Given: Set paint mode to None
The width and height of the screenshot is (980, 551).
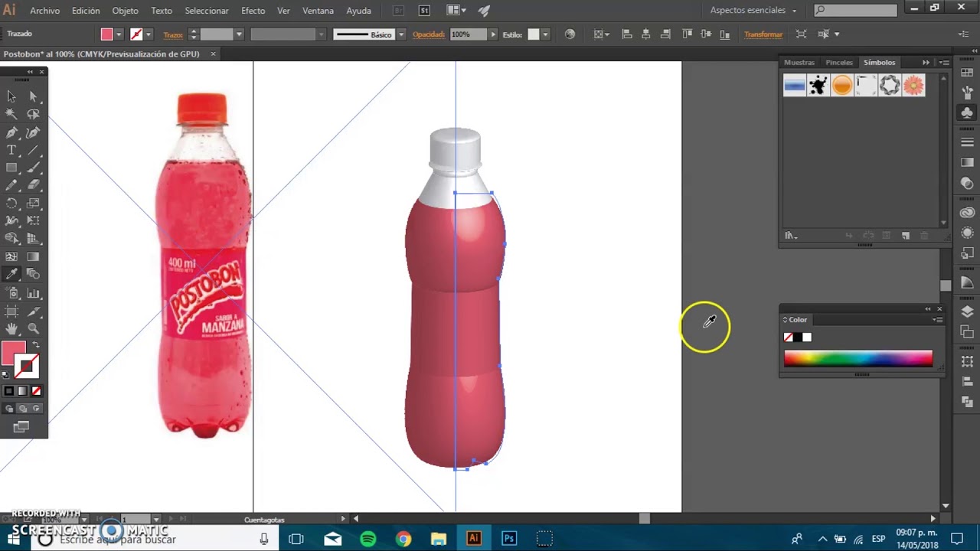Looking at the screenshot, I should pos(35,391).
